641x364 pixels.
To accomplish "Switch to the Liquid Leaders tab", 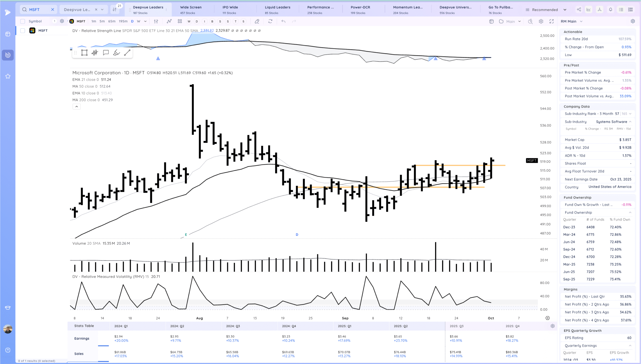I will (277, 10).
